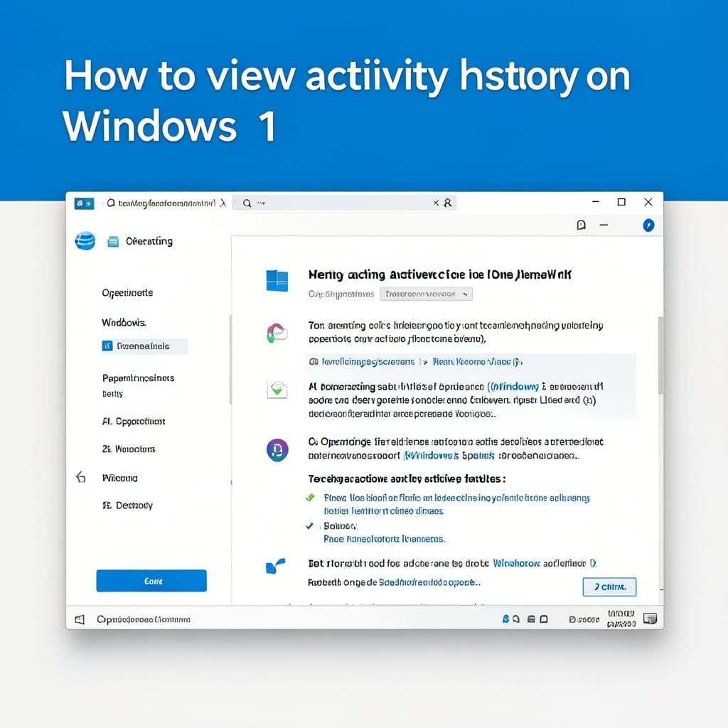Clear the search box with its x icon
The width and height of the screenshot is (728, 728).
tap(436, 203)
